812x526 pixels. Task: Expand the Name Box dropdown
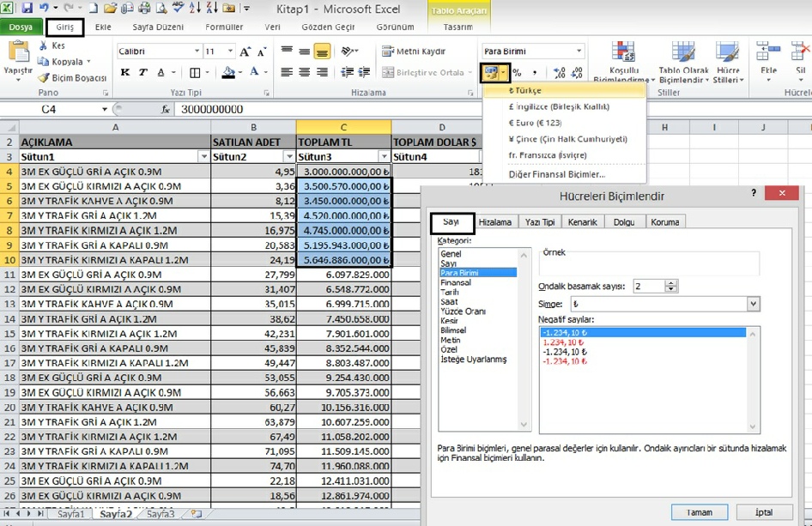click(x=105, y=109)
